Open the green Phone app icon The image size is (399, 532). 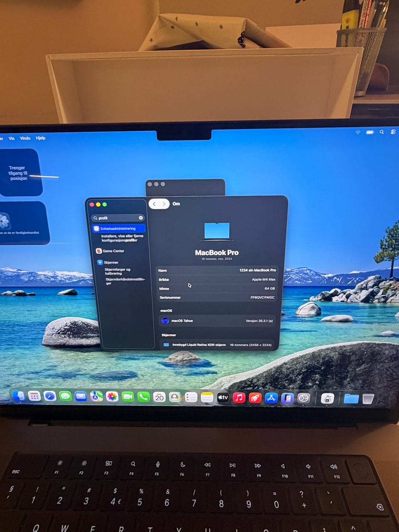pos(143,397)
